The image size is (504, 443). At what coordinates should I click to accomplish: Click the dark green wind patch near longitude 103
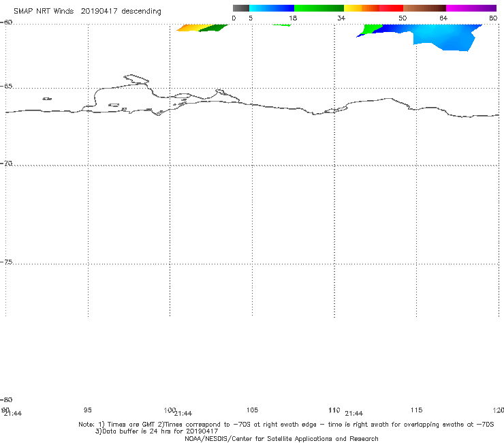tap(212, 29)
